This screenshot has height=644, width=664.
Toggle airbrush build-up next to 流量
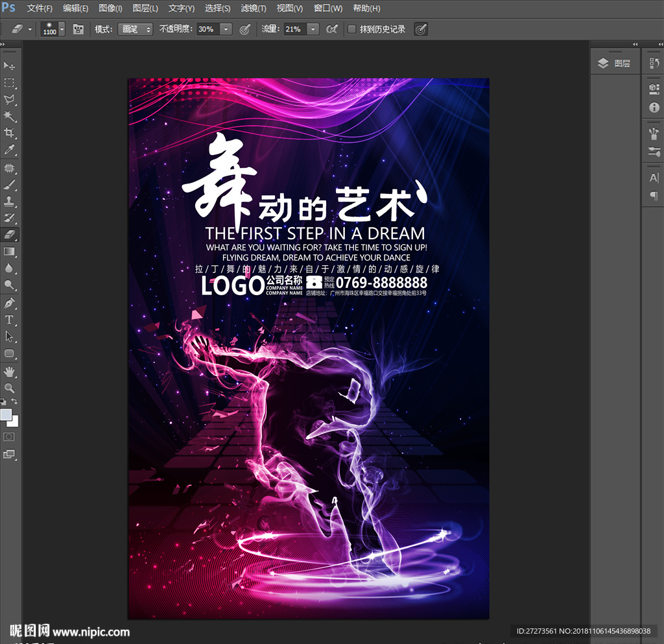(x=331, y=29)
